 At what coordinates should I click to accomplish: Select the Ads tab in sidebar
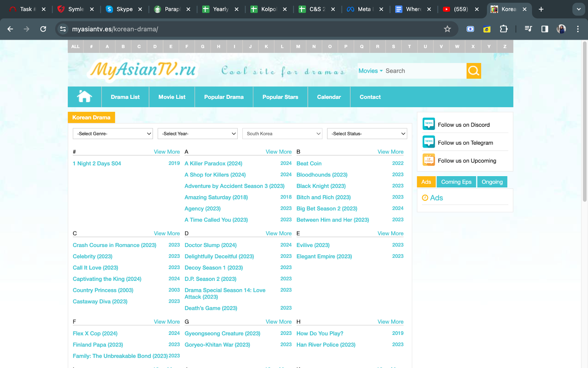click(x=426, y=182)
